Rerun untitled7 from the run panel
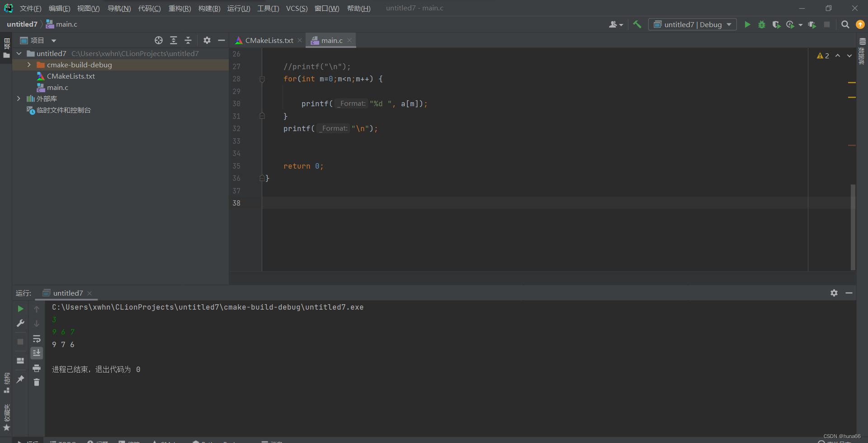This screenshot has height=443, width=868. 20,309
